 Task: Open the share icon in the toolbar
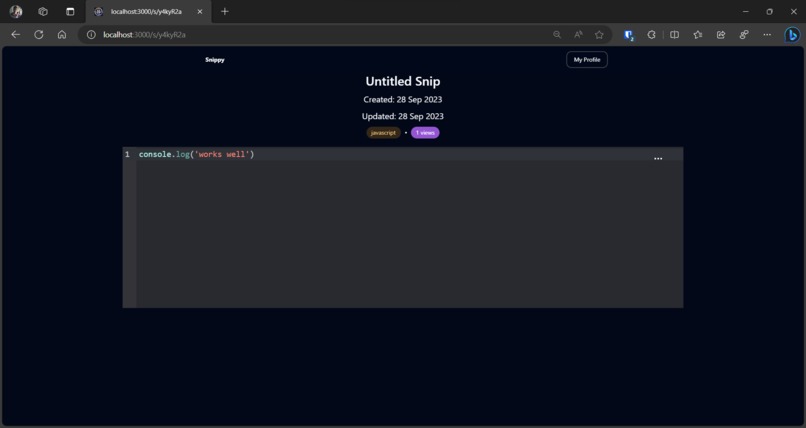tap(721, 34)
